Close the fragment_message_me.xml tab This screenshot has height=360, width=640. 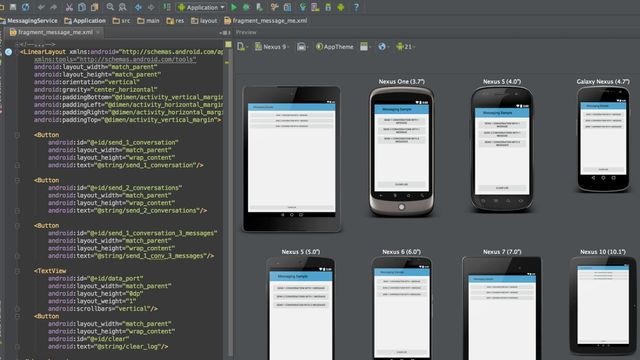(98, 32)
